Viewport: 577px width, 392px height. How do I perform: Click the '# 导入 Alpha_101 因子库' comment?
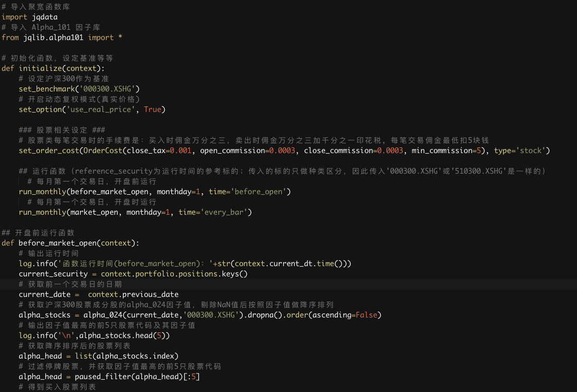[x=51, y=27]
